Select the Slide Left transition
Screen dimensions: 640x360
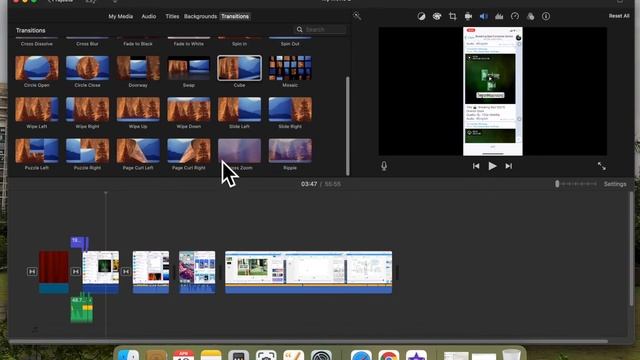239,109
